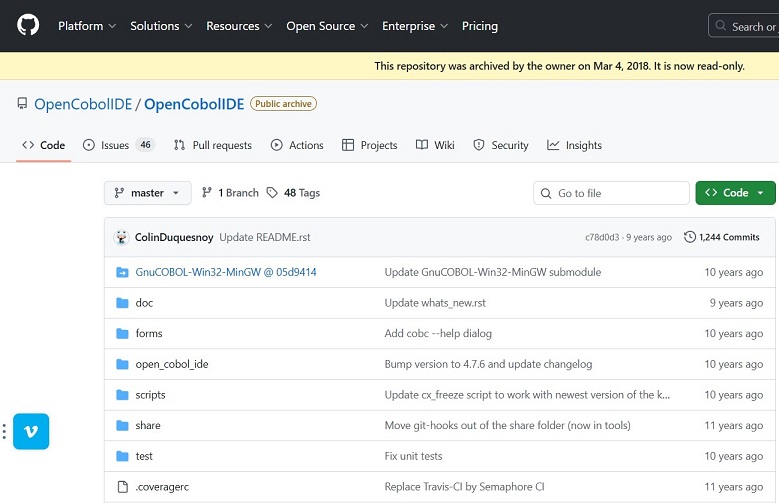Image resolution: width=779 pixels, height=503 pixels.
Task: Click 'Fix unit tests' commit message
Action: [413, 456]
